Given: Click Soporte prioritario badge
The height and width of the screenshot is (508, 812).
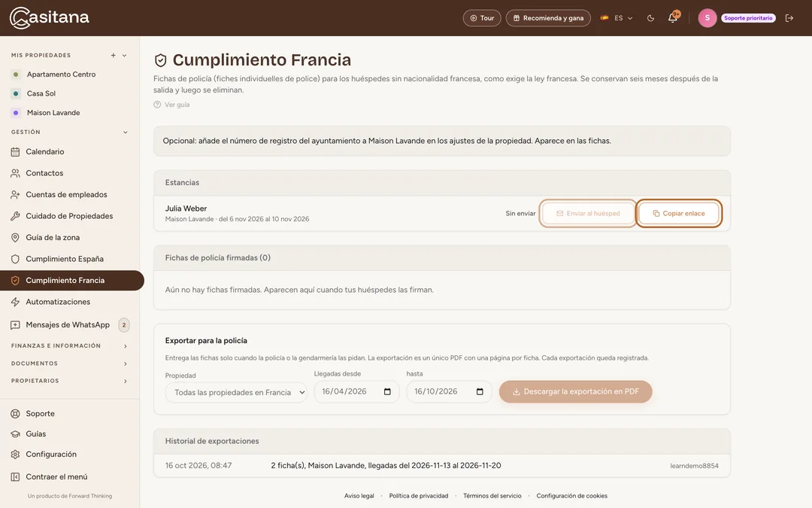Looking at the screenshot, I should coord(748,18).
